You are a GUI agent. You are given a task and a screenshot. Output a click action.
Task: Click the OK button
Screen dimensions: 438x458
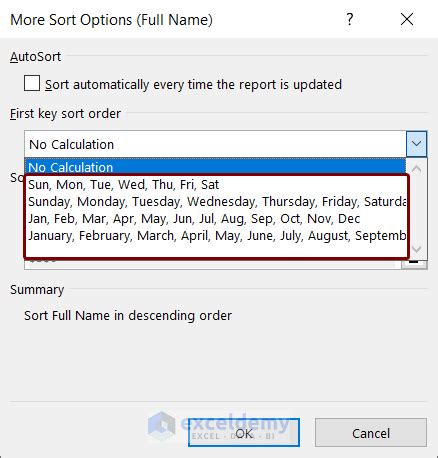(244, 433)
